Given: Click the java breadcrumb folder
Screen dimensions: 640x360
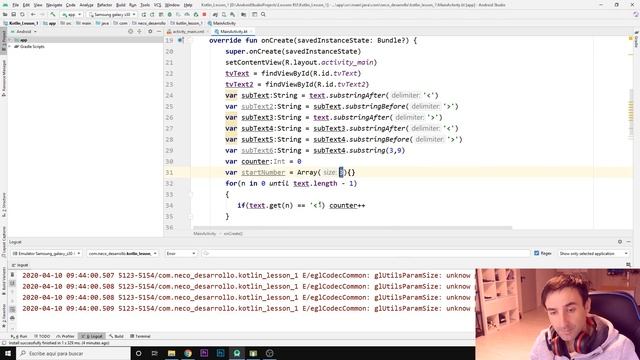Looking at the screenshot, I should tap(102, 23).
